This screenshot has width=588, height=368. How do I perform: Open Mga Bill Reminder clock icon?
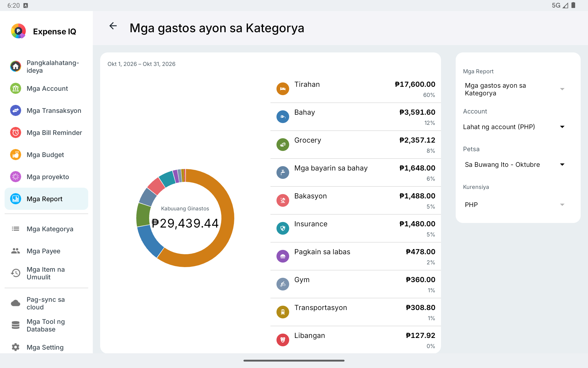(16, 132)
